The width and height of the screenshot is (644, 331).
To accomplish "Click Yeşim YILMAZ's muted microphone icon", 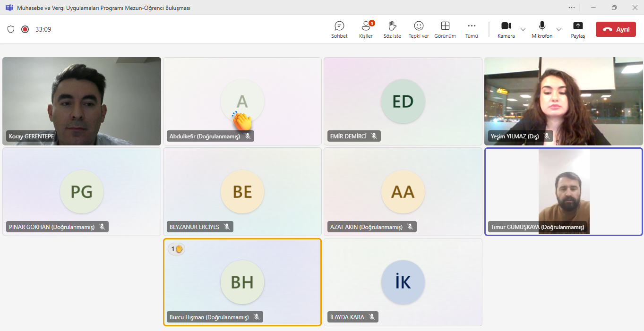I will pos(547,136).
